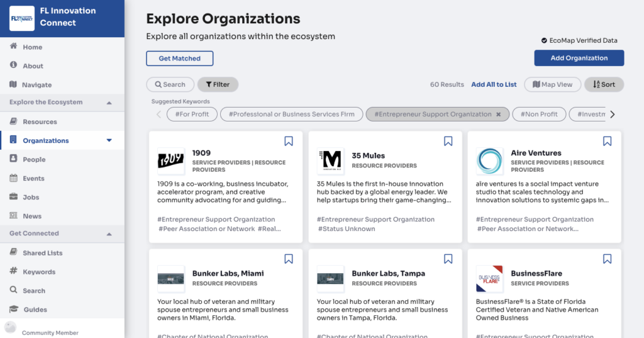
Task: Collapse the Get Connected section
Action: (x=109, y=234)
